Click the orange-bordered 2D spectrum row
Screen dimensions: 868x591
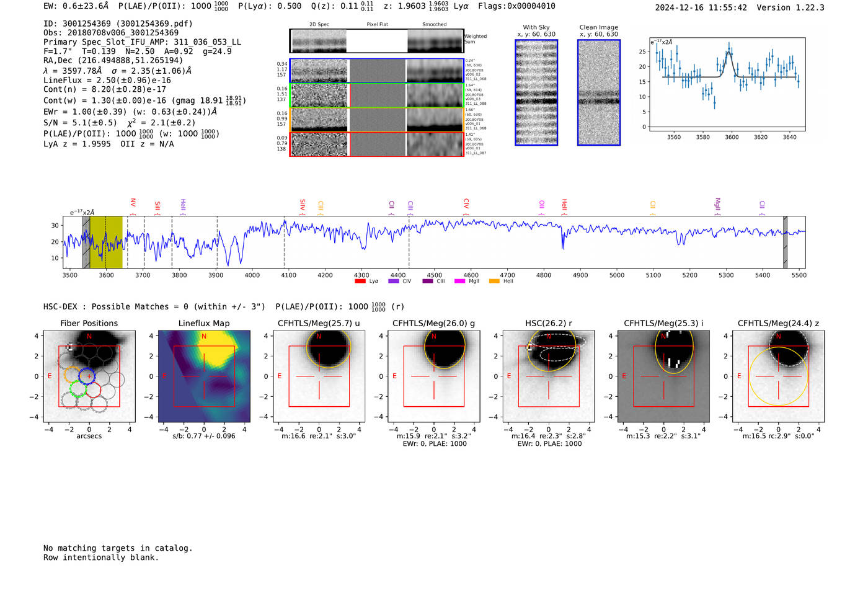click(377, 120)
